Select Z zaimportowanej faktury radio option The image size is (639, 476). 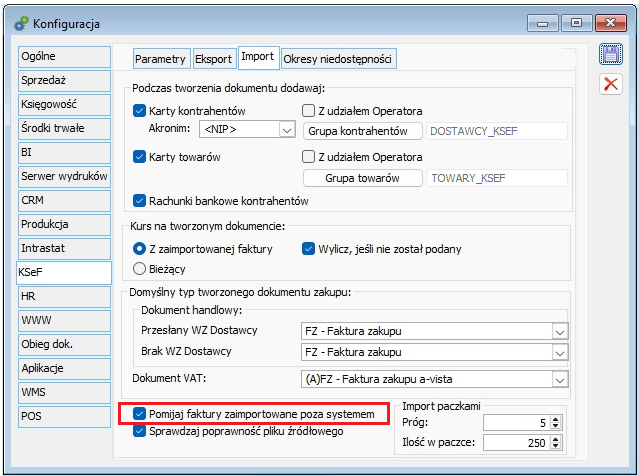139,249
